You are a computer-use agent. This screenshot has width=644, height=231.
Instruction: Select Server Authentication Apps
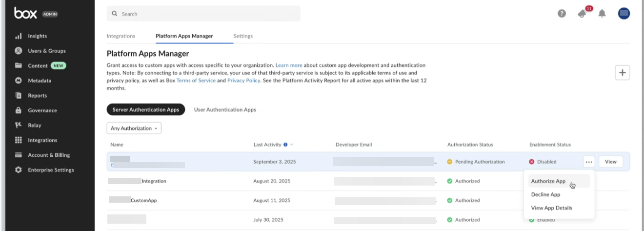(146, 110)
